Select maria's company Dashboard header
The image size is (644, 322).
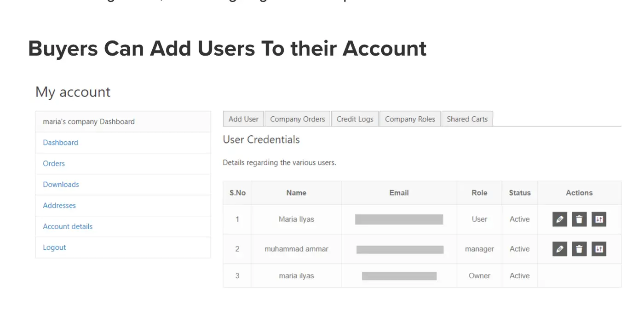(89, 121)
